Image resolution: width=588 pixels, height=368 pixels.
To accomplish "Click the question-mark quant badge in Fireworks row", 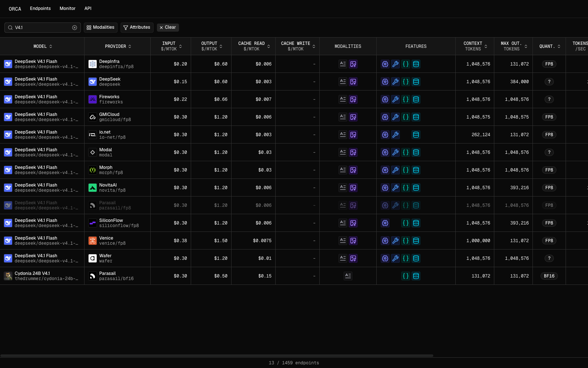I will pyautogui.click(x=549, y=99).
